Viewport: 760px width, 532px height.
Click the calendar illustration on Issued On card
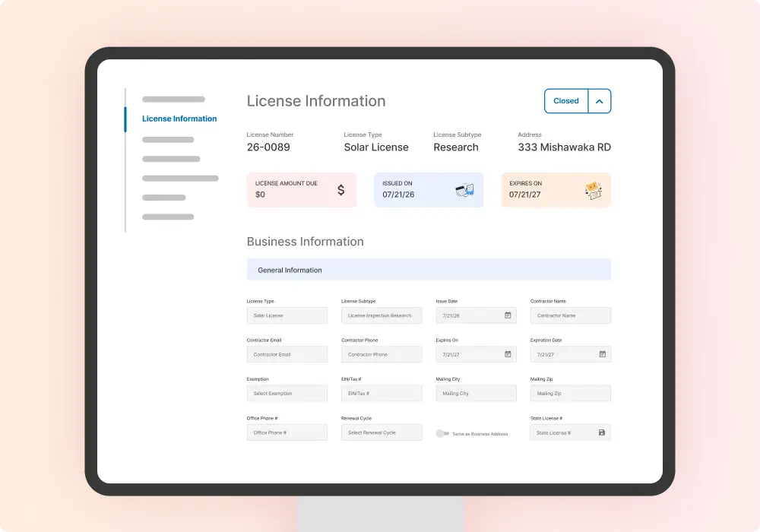coord(464,191)
